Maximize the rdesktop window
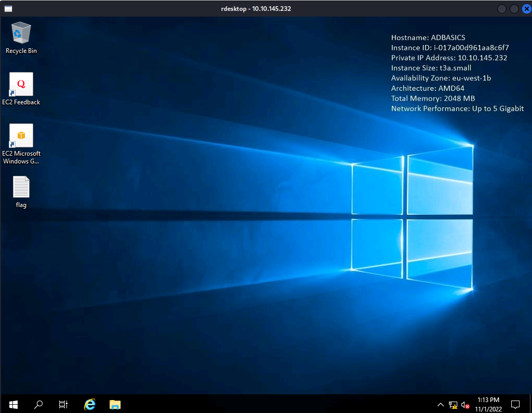 click(x=514, y=9)
